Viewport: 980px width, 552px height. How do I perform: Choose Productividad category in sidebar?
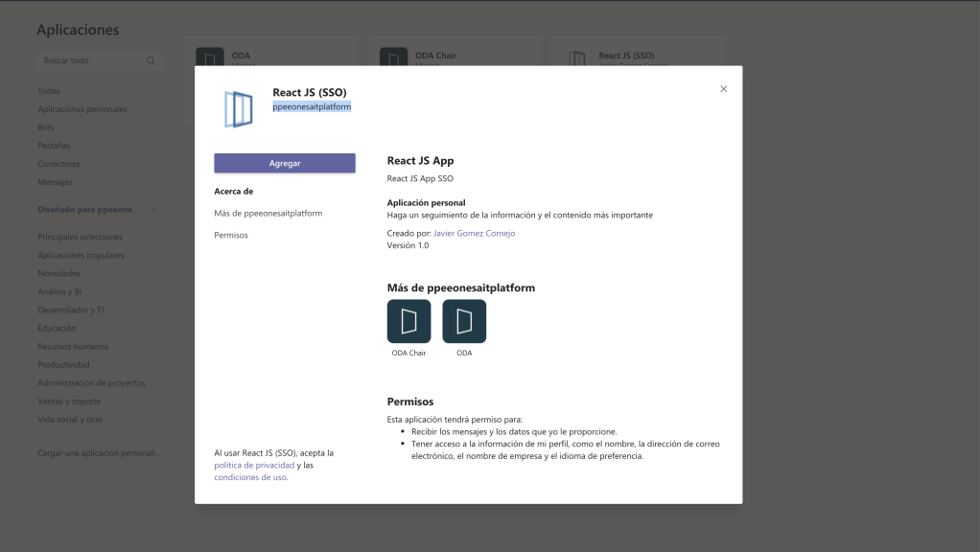[x=63, y=364]
